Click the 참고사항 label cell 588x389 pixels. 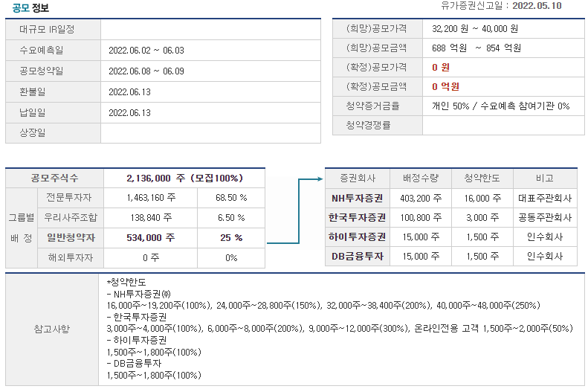(52, 329)
